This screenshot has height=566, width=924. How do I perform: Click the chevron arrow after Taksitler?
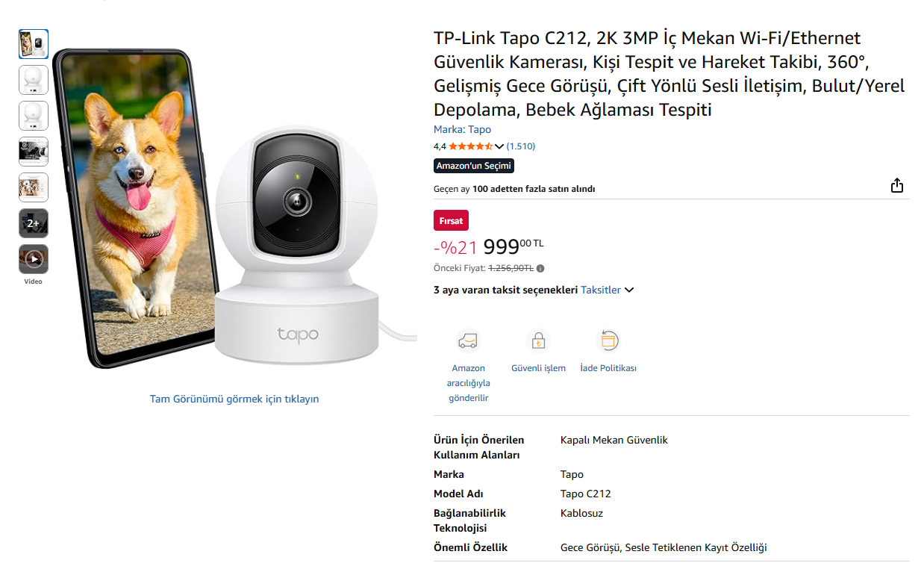629,290
